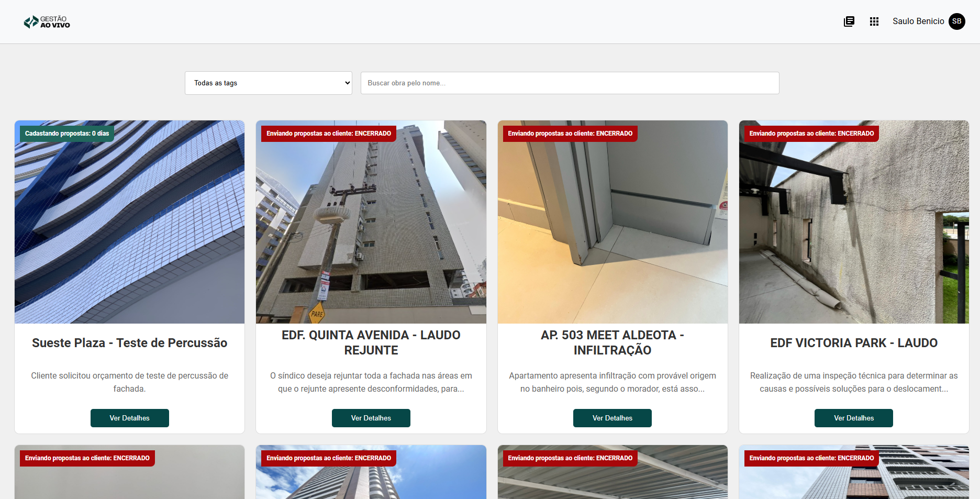Open the Quinta Avenida building photo
980x499 pixels.
(x=371, y=222)
